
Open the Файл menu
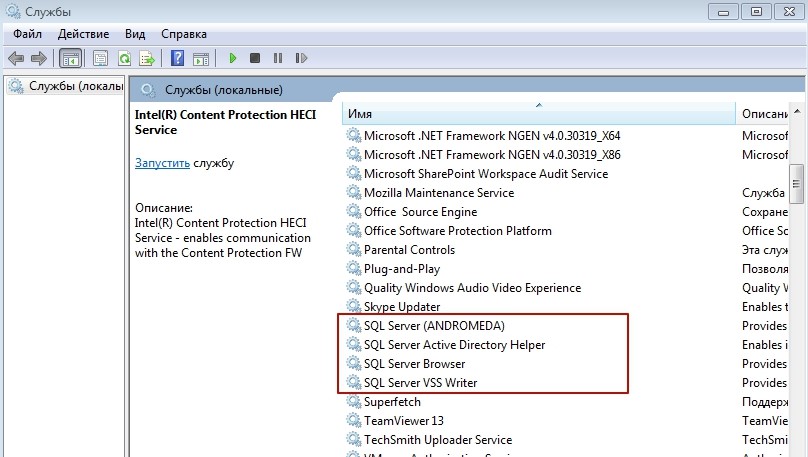(x=27, y=34)
